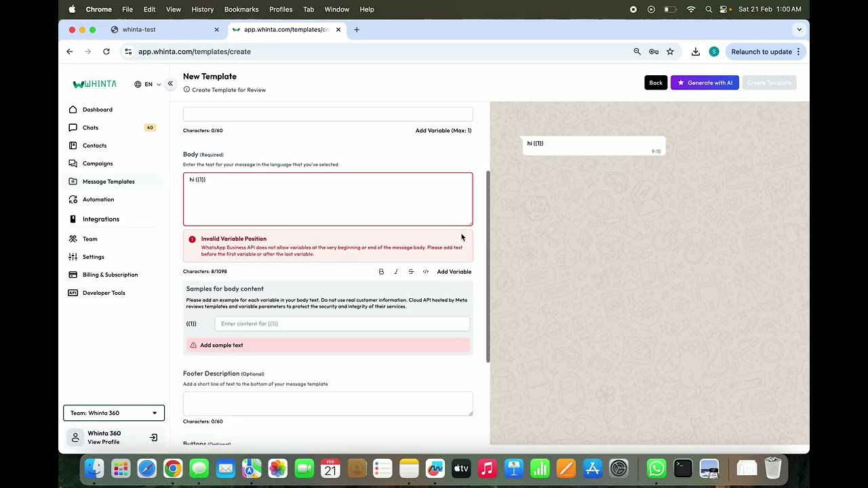Click the address bar URL
Screen dimensions: 868x488
pos(195,52)
